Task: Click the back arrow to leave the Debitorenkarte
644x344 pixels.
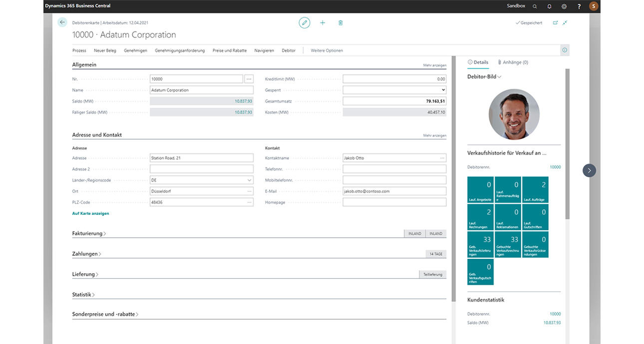Action: click(62, 22)
